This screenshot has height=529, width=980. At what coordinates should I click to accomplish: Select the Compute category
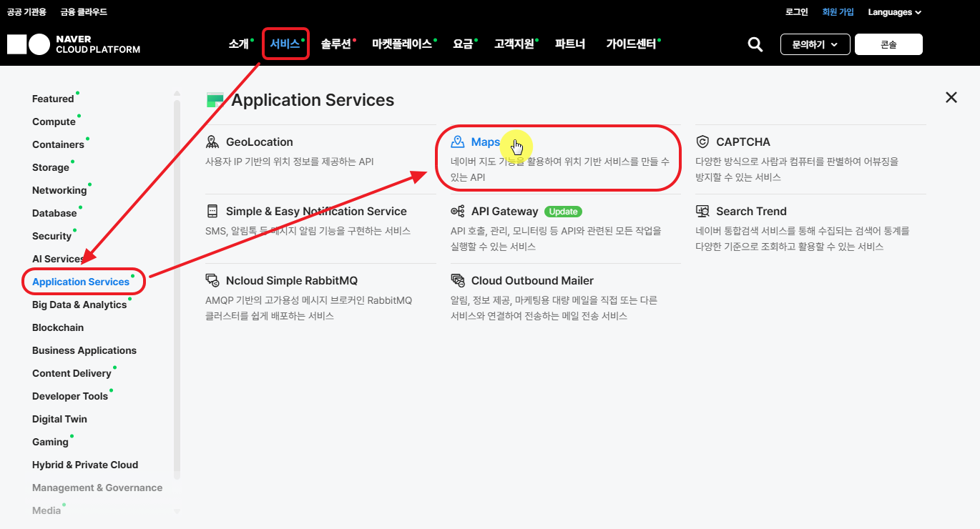[x=54, y=122]
